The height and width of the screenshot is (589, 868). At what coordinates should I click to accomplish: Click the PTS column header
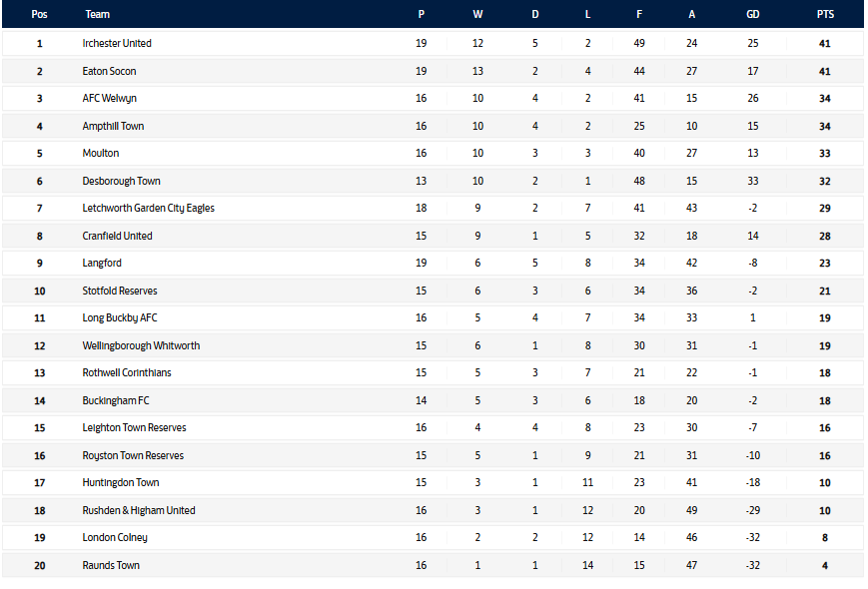[x=824, y=15]
